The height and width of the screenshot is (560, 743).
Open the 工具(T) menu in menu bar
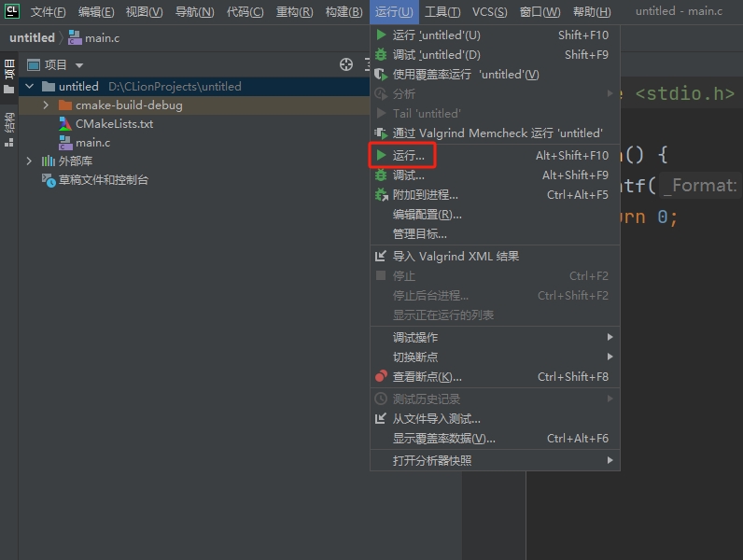pos(442,12)
